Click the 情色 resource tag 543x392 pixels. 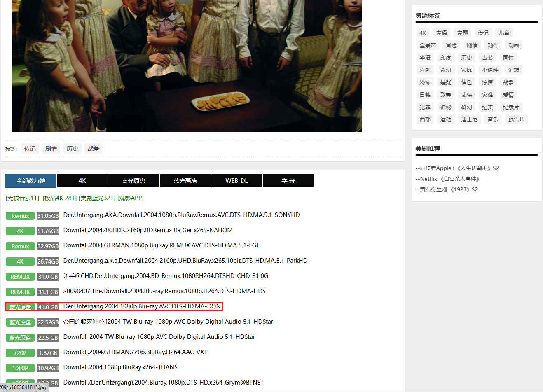[467, 82]
